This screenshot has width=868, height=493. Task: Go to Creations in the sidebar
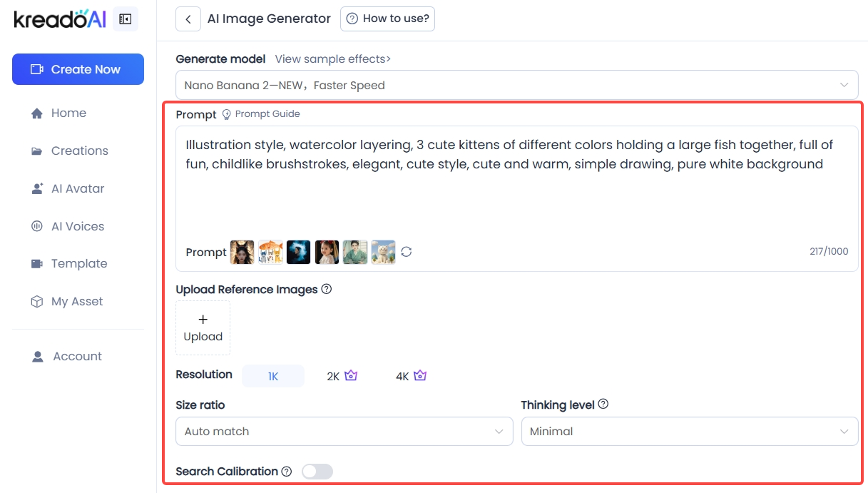[79, 151]
